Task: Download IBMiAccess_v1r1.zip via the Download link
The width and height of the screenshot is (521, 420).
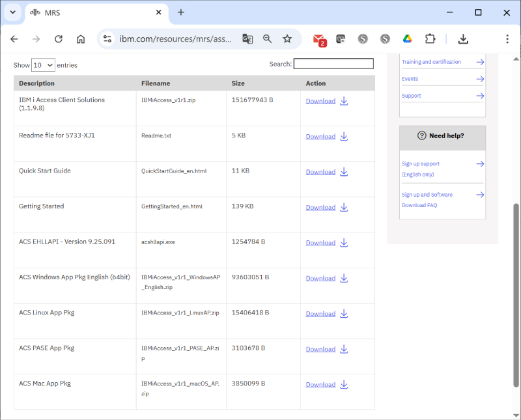Action: point(320,101)
